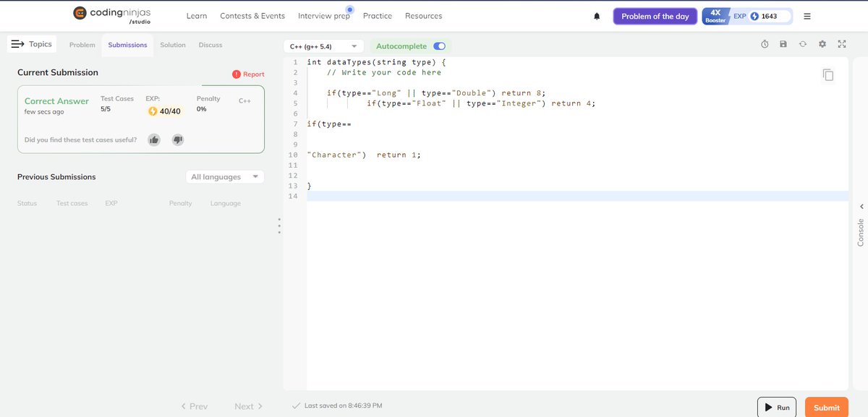Click the int dataTypes function signature line
Viewport: 868px width, 417px height.
(376, 62)
